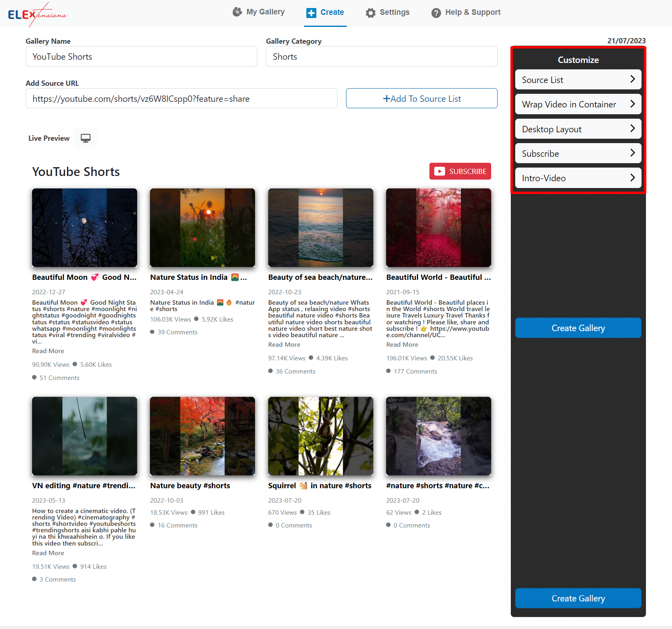Screen dimensions: 672x629
Task: Click the bottom Create Gallery button
Action: 578,598
